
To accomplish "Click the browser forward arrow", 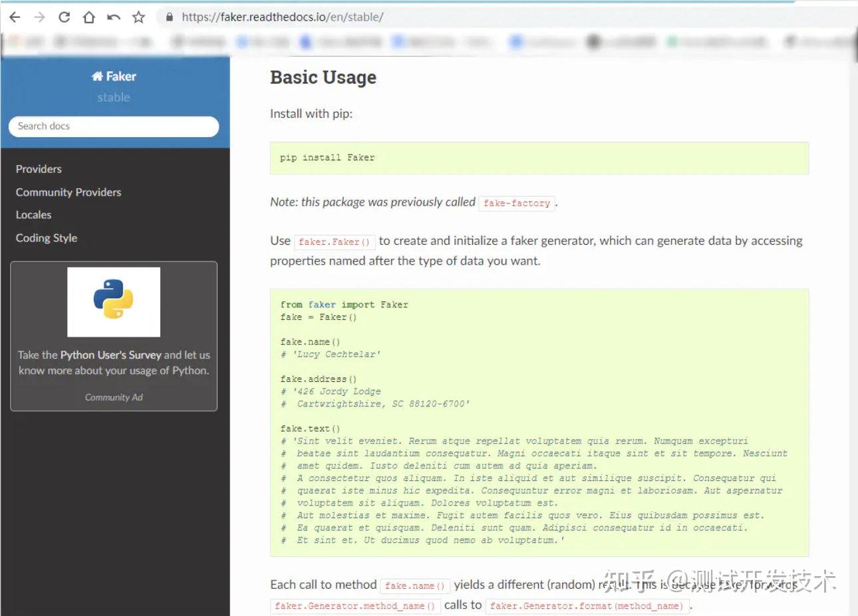I will click(x=39, y=17).
